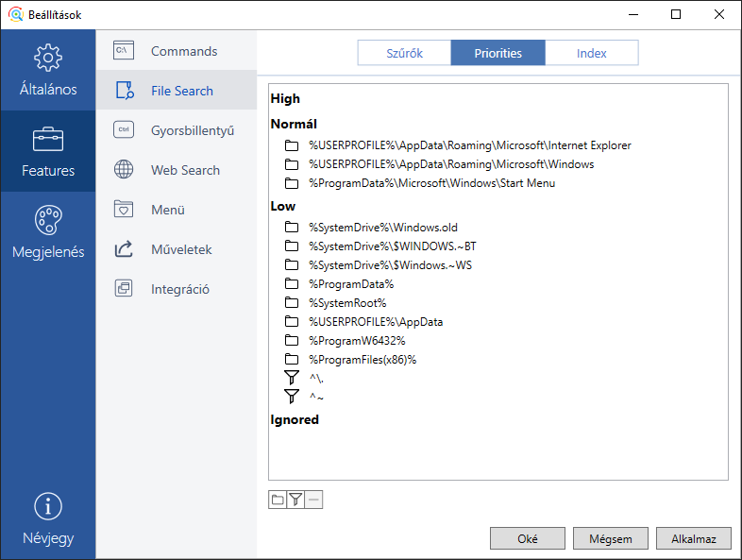
Task: Click the Ignored priority group header
Action: [295, 419]
